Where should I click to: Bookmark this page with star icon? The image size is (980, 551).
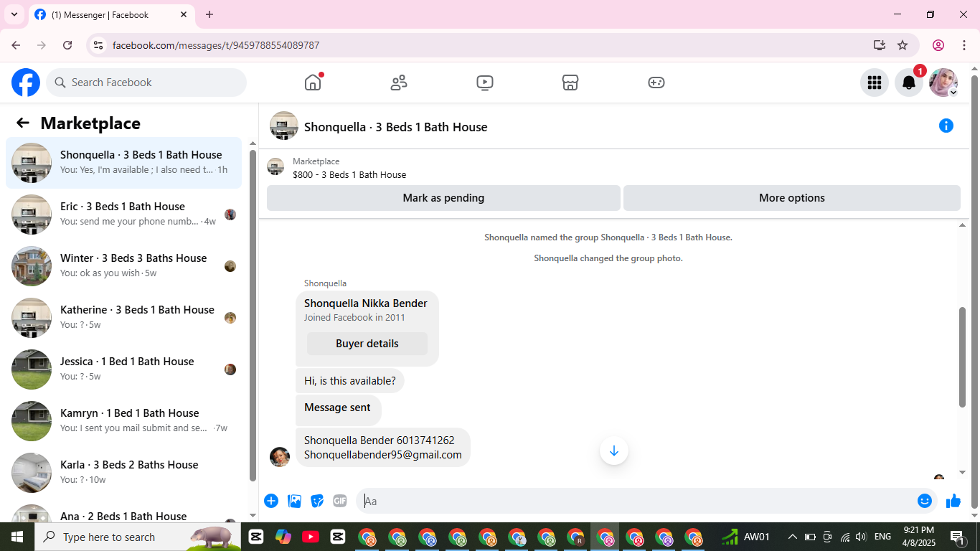coord(903,45)
